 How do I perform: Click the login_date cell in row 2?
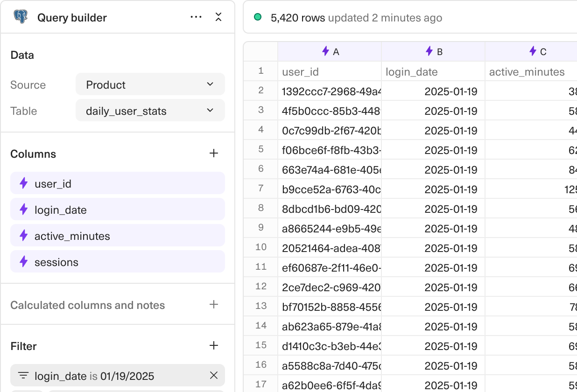433,91
